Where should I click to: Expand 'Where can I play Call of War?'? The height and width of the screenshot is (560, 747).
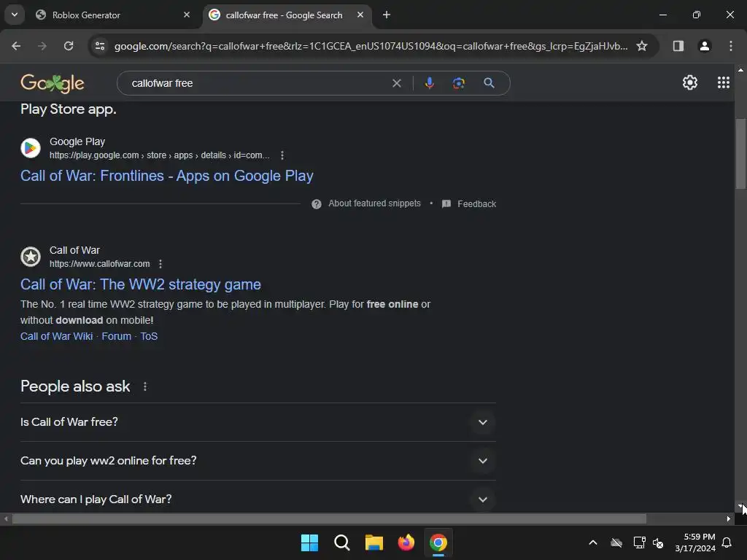(258, 499)
